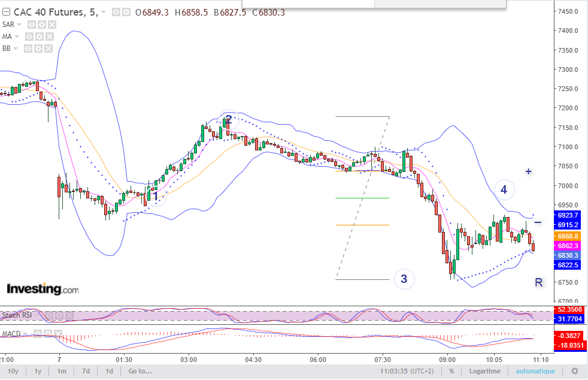The image size is (588, 380).
Task: Open chart settings gear in bottom bar
Action: point(574,372)
